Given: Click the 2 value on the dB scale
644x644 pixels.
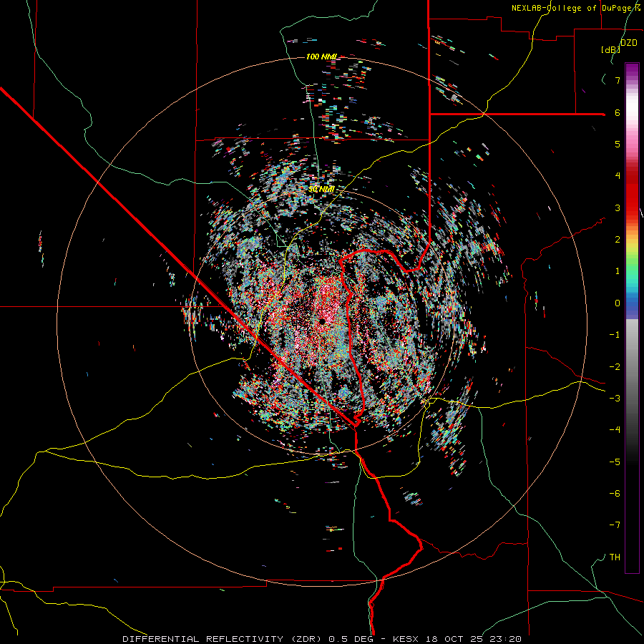Looking at the screenshot, I should tap(618, 240).
